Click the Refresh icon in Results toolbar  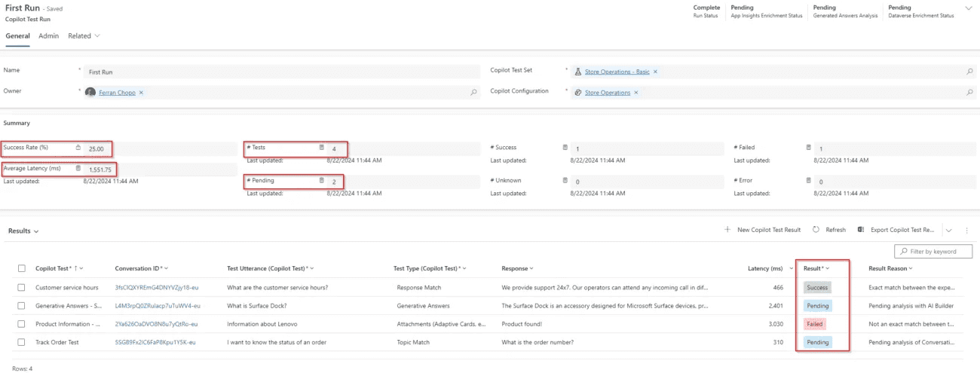tap(816, 230)
